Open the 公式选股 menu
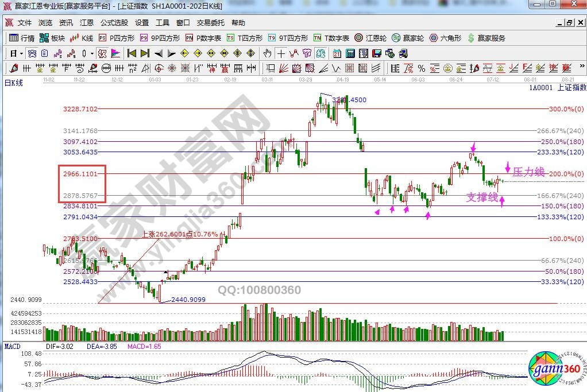 click(114, 23)
